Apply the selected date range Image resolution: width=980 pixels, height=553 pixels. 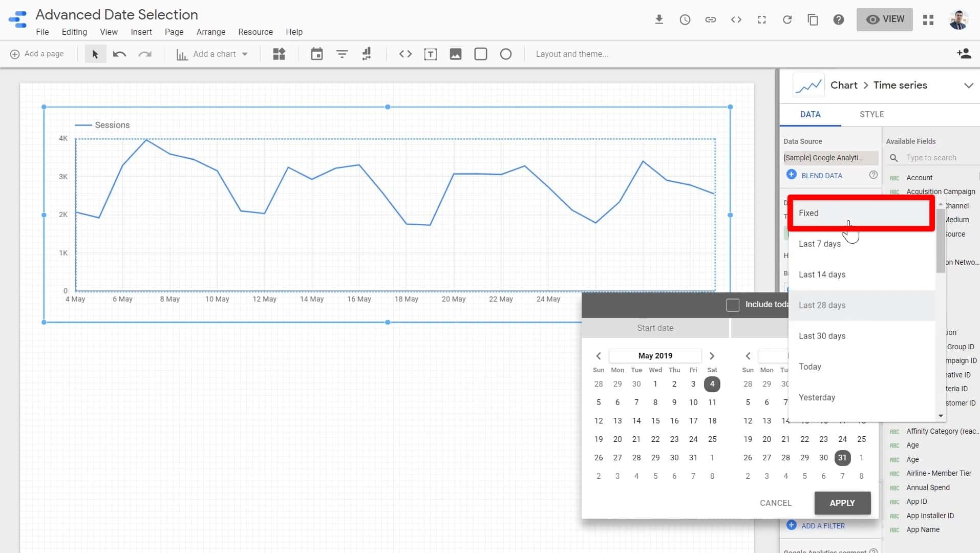[x=842, y=503]
